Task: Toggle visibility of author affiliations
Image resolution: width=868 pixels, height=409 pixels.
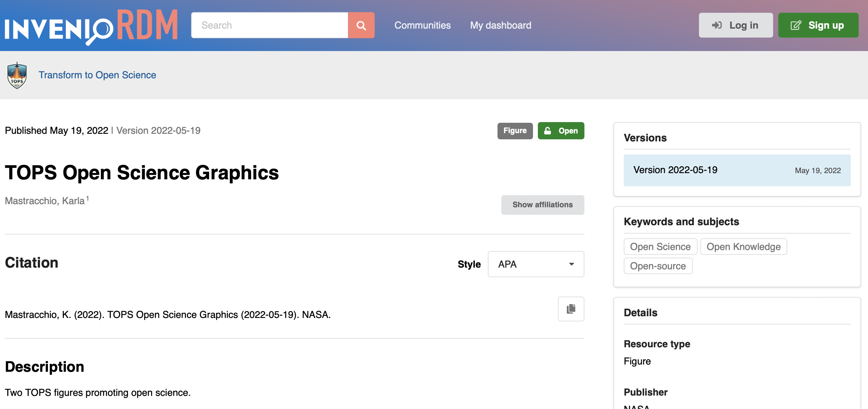Action: (543, 204)
